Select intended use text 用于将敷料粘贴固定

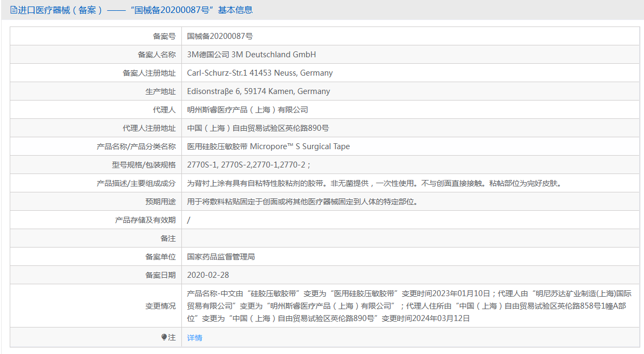click(x=302, y=202)
